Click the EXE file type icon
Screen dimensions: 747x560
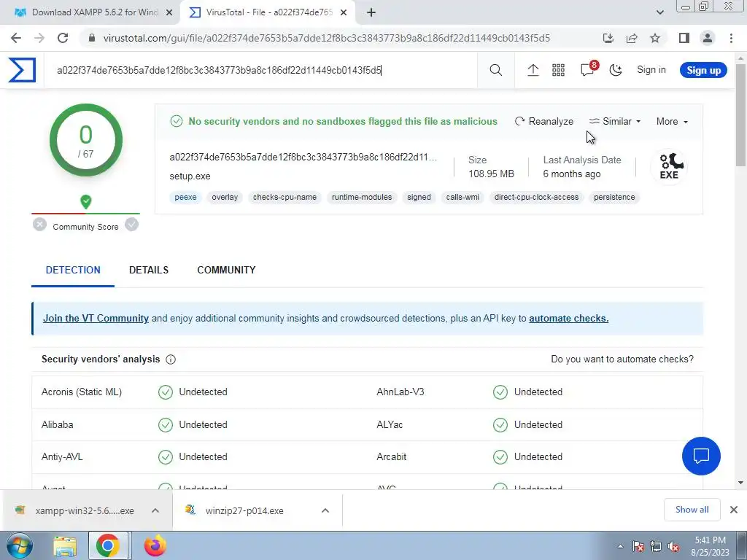coord(670,167)
